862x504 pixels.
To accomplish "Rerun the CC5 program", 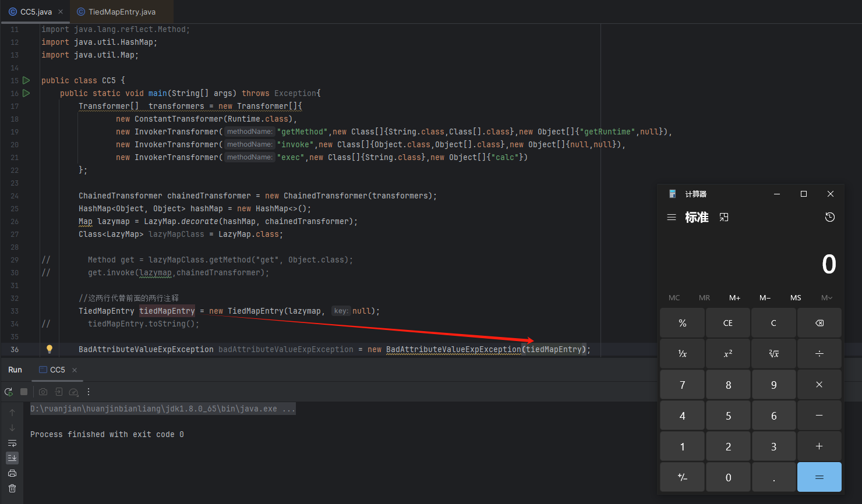I will (9, 392).
